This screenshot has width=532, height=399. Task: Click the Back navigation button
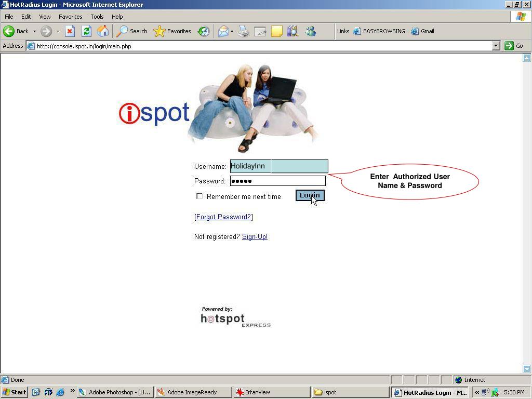pyautogui.click(x=16, y=31)
